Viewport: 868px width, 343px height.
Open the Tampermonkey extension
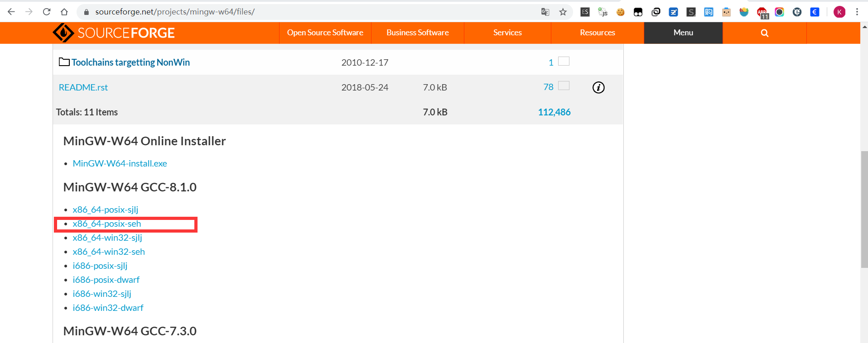638,12
